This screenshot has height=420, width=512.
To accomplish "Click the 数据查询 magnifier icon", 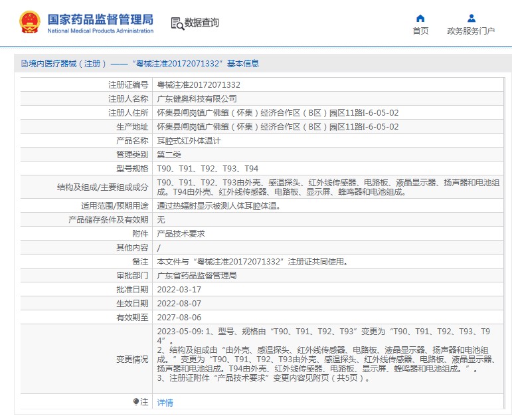I will click(177, 24).
